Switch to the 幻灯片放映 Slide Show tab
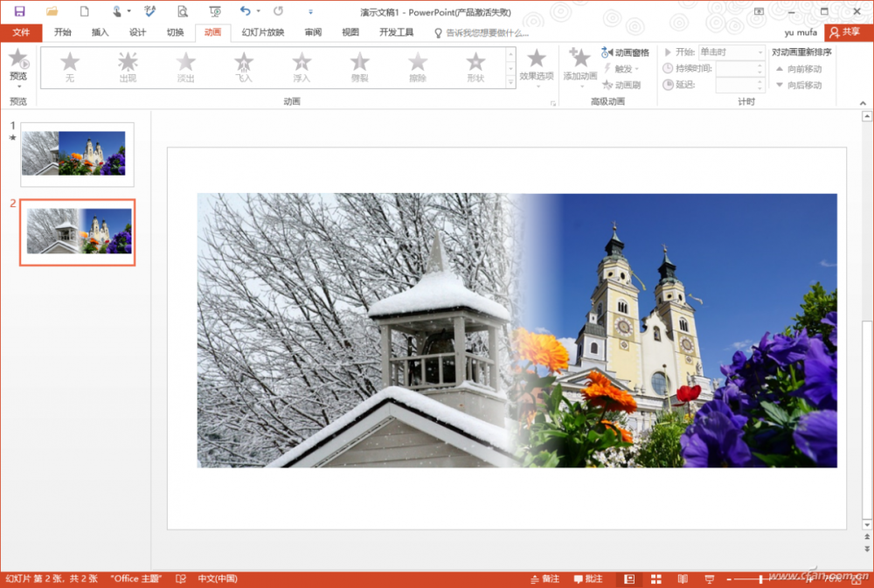Viewport: 874px width, 588px height. [x=262, y=32]
